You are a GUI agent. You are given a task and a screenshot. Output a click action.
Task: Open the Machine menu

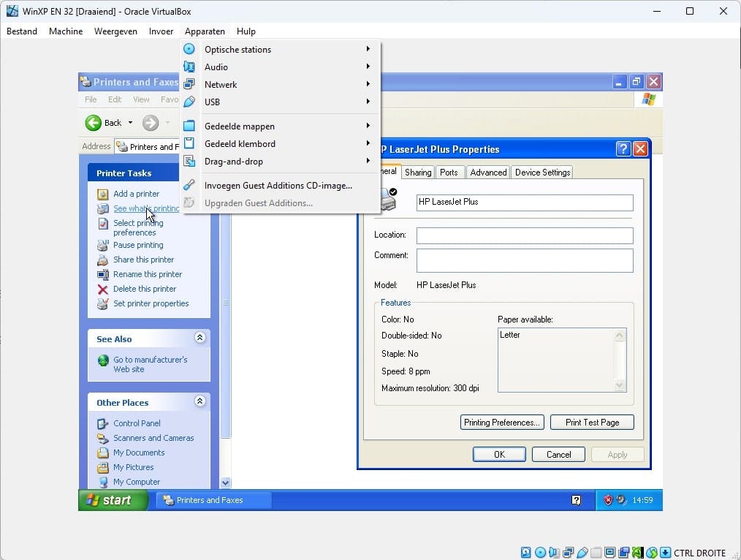(x=66, y=31)
